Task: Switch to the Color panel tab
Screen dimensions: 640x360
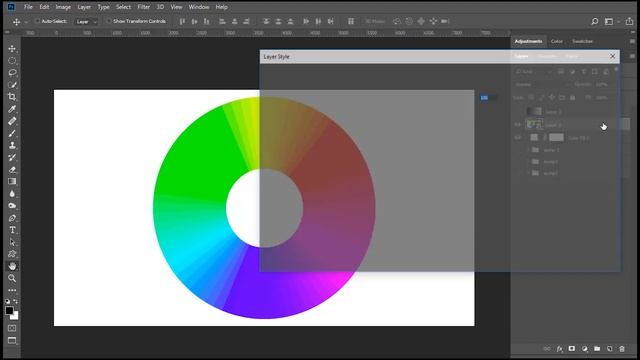Action: (x=556, y=41)
